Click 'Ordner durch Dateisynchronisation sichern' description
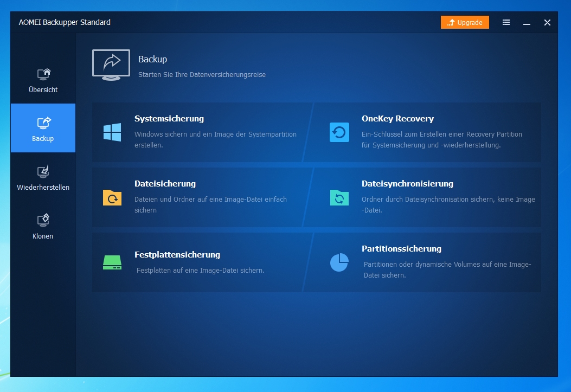The height and width of the screenshot is (392, 571). (x=448, y=204)
